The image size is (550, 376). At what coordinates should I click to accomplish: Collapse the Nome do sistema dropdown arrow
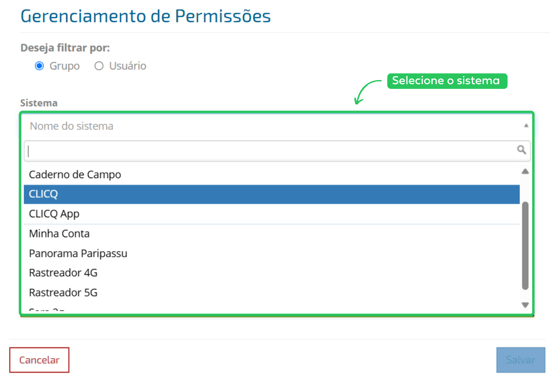click(526, 126)
